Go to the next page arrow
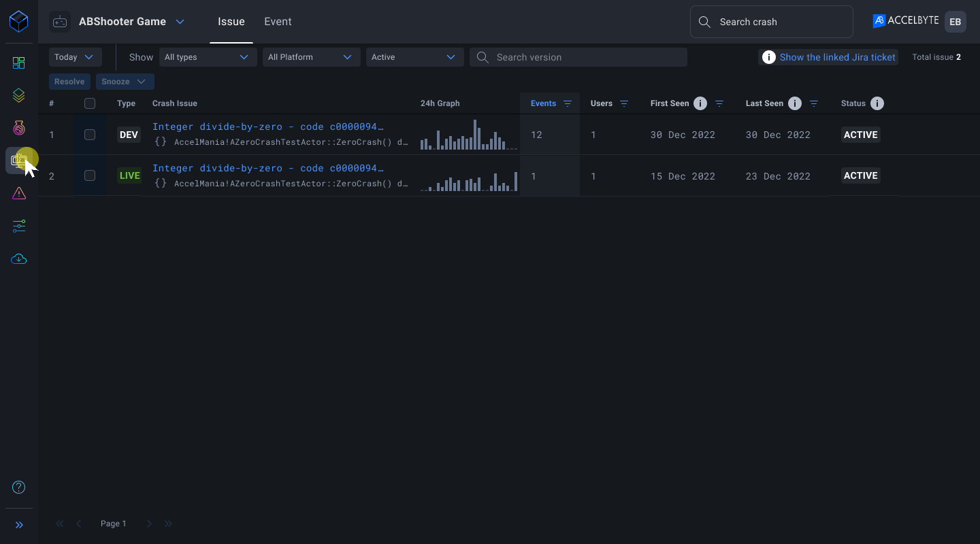This screenshot has width=980, height=544. (149, 524)
